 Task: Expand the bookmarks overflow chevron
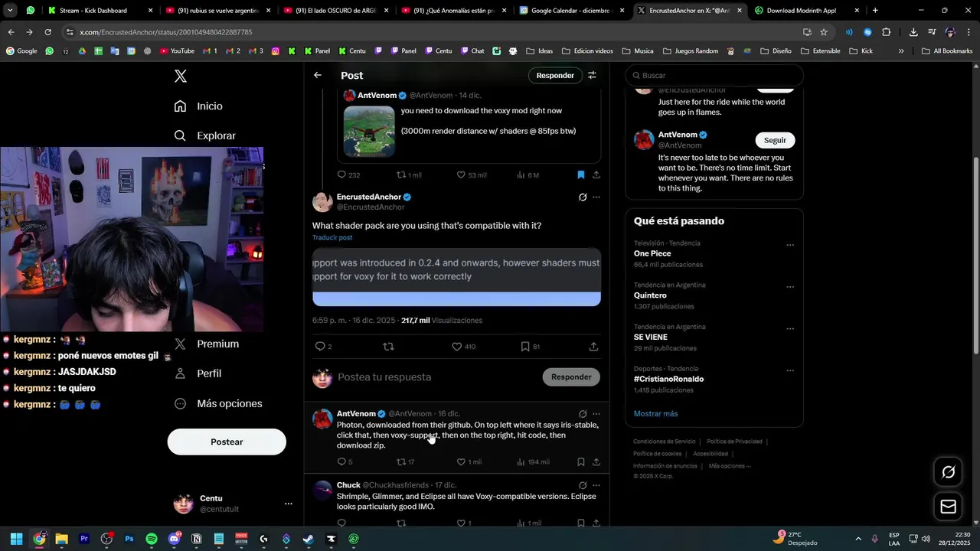coord(901,51)
